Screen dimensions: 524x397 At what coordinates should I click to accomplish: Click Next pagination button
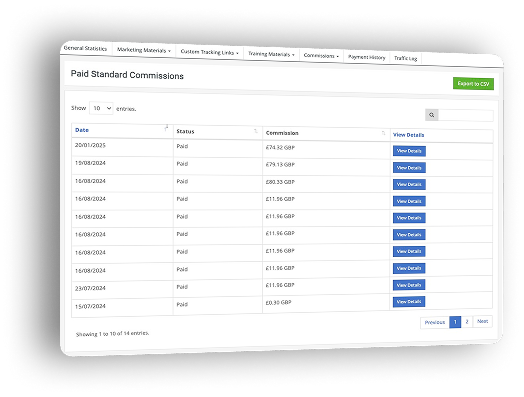pyautogui.click(x=483, y=321)
